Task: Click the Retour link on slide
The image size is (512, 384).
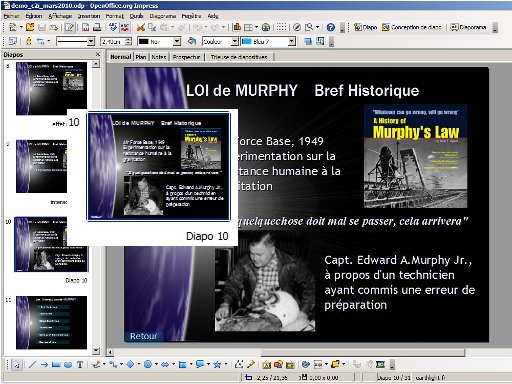Action: click(x=143, y=336)
